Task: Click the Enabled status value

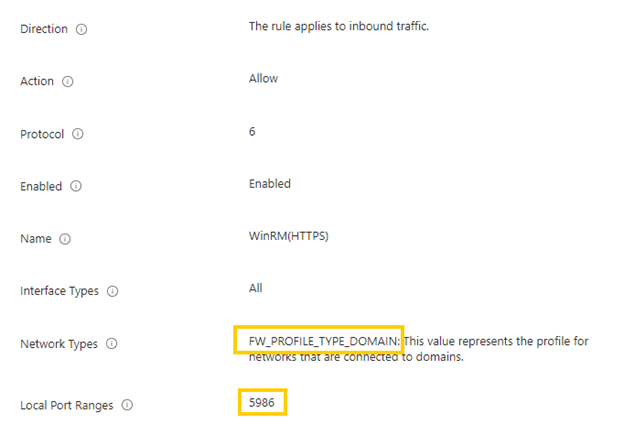Action: point(269,183)
